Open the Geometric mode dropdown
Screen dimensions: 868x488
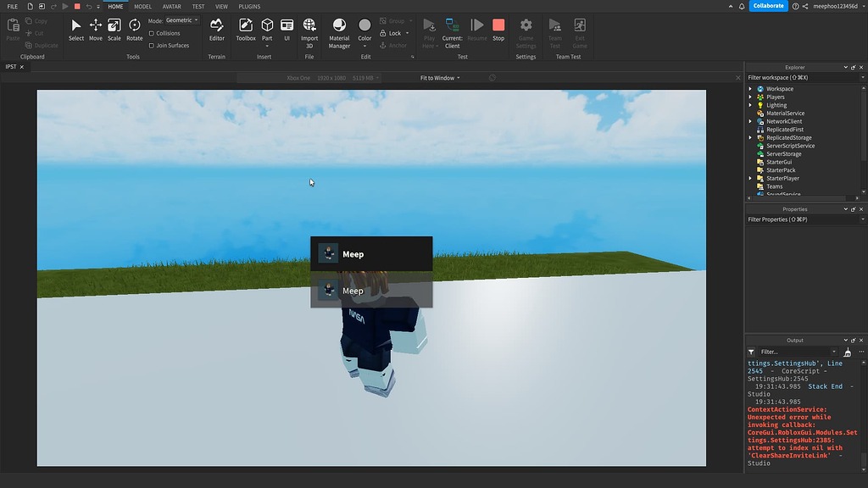click(181, 21)
